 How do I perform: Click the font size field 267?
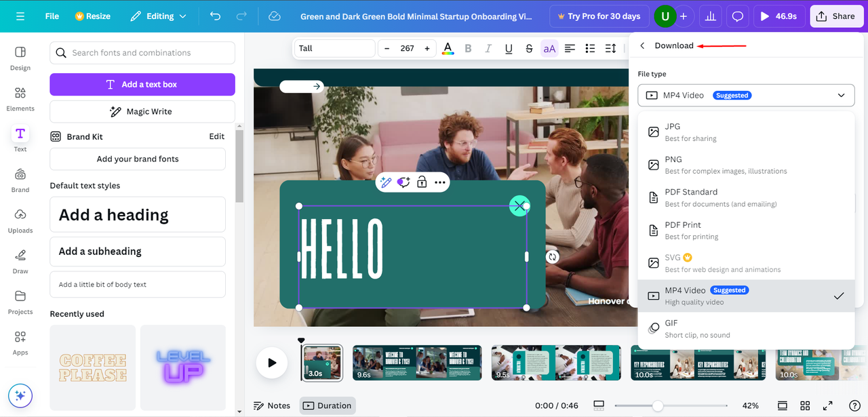click(407, 48)
